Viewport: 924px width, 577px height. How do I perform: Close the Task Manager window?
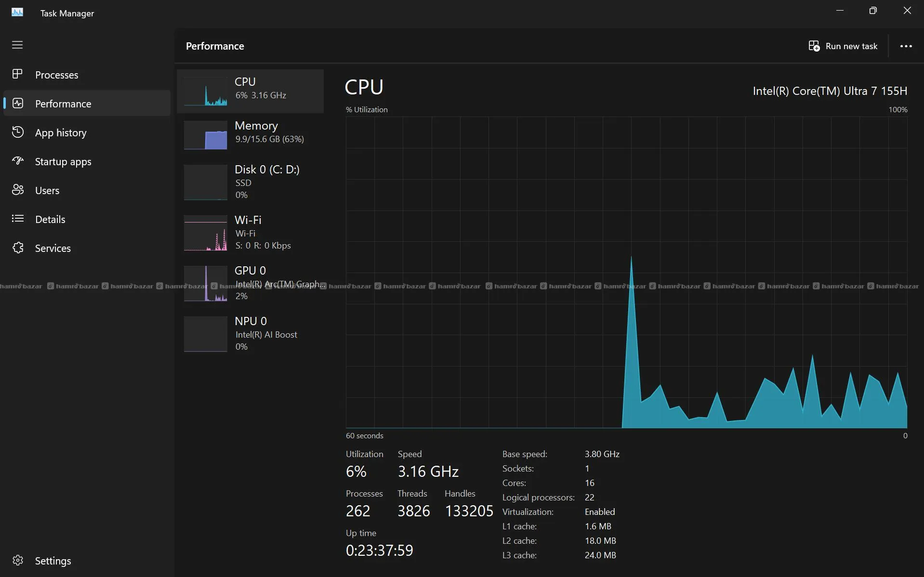pos(907,11)
